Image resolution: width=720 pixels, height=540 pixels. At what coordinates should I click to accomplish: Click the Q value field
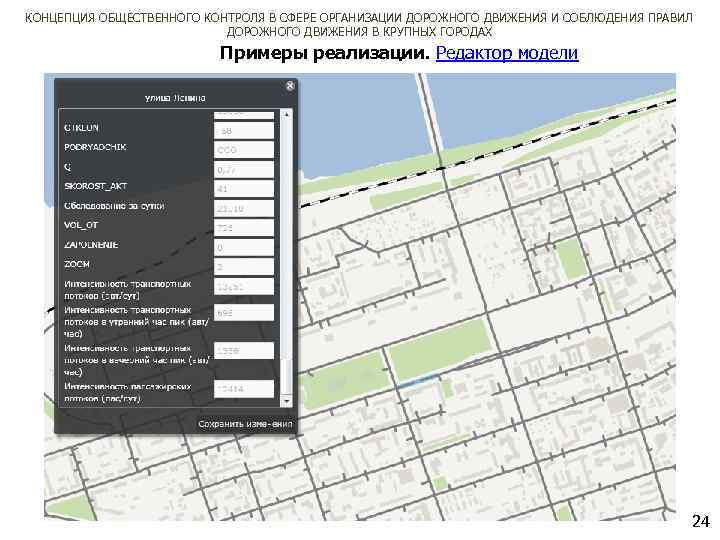point(244,169)
